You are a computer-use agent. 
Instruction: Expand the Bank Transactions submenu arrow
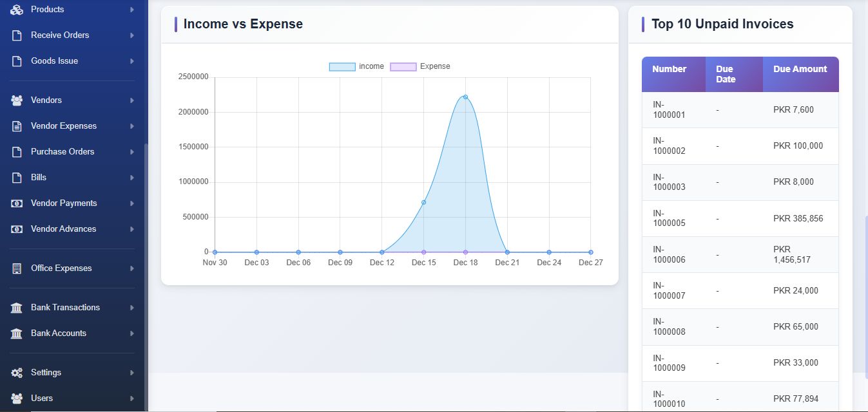point(131,308)
